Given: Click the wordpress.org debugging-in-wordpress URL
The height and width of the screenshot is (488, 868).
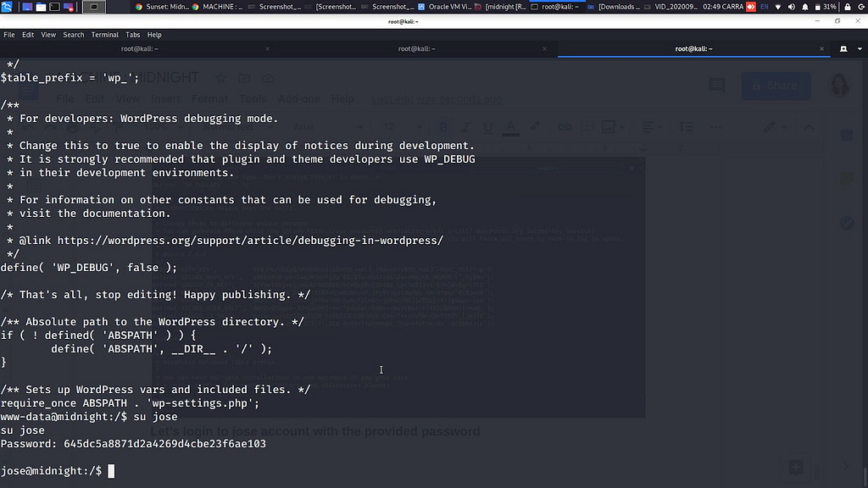Looking at the screenshot, I should tap(250, 241).
